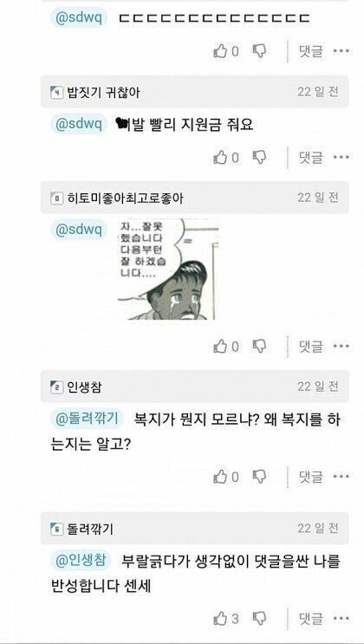Upvote the 반성합니다 comment with 3 likes
364x644 pixels.
click(x=220, y=619)
